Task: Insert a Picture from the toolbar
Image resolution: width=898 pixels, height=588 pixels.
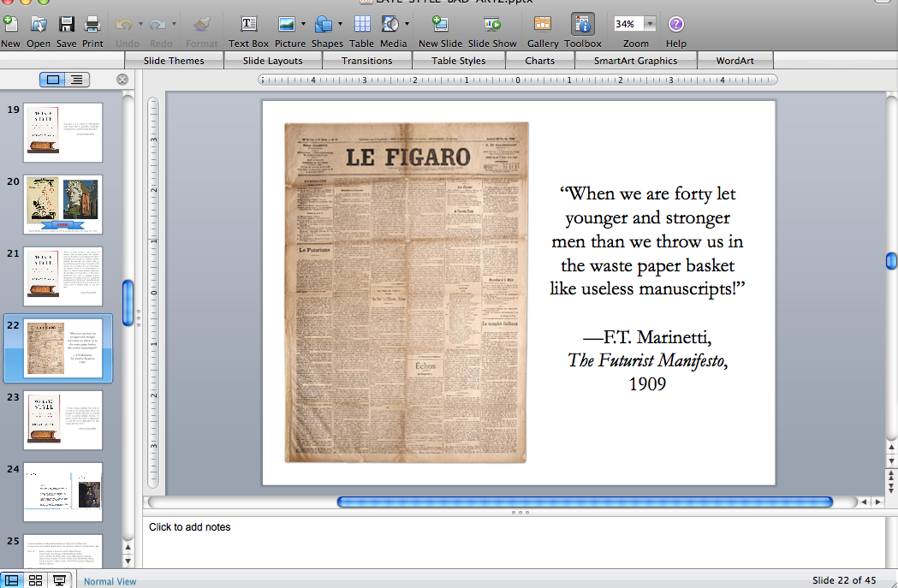Action: [287, 25]
